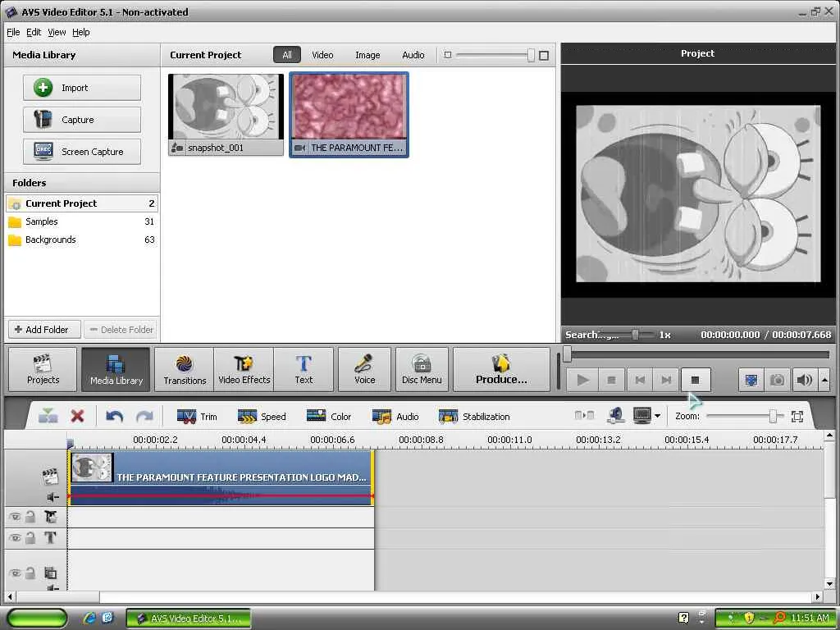Toggle visibility of the text track

pyautogui.click(x=15, y=538)
